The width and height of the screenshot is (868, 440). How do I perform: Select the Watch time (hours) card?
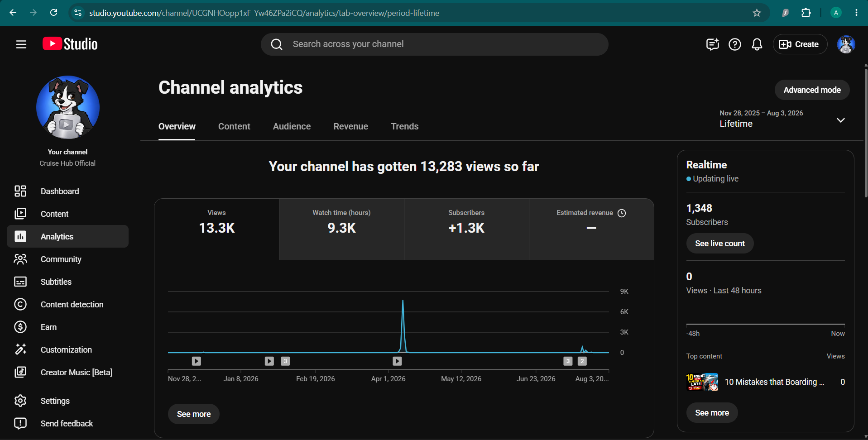click(341, 229)
